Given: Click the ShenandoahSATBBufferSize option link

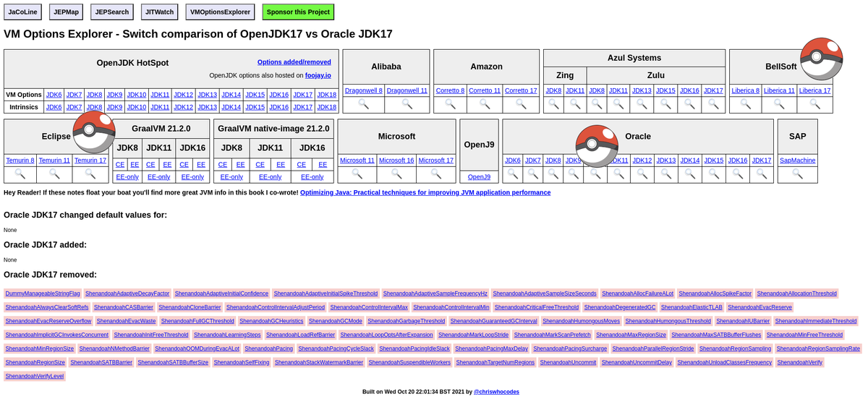Looking at the screenshot, I should 173,362.
